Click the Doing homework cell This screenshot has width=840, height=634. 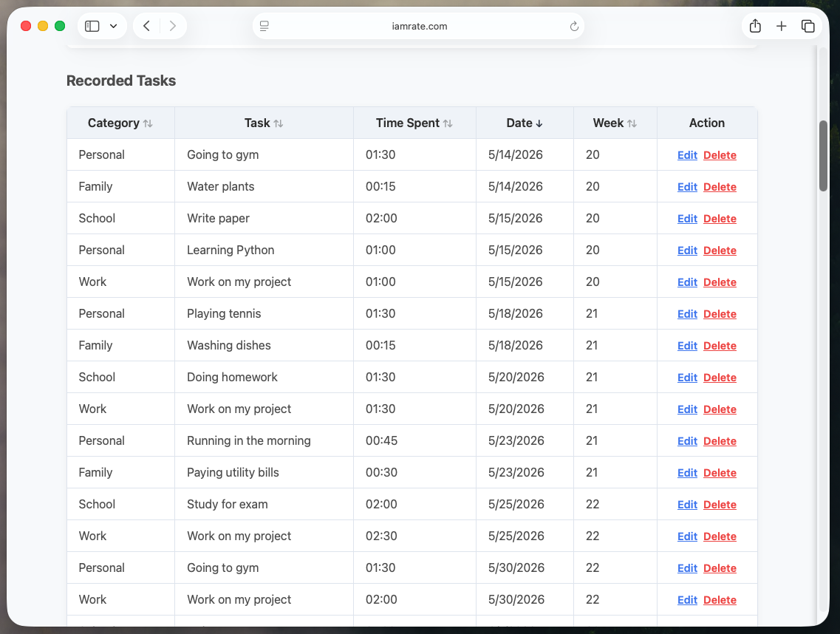(x=264, y=378)
